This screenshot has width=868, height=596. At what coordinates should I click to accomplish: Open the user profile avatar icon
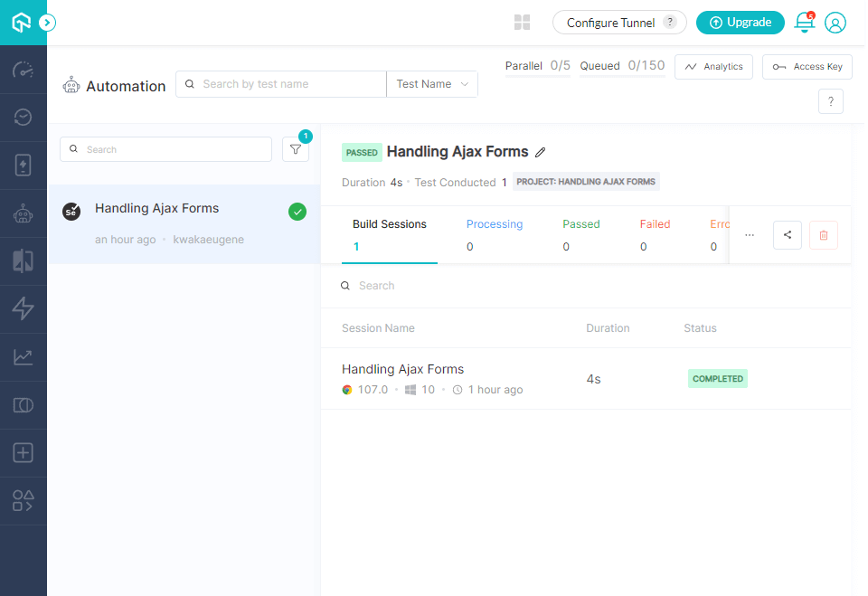tap(835, 23)
